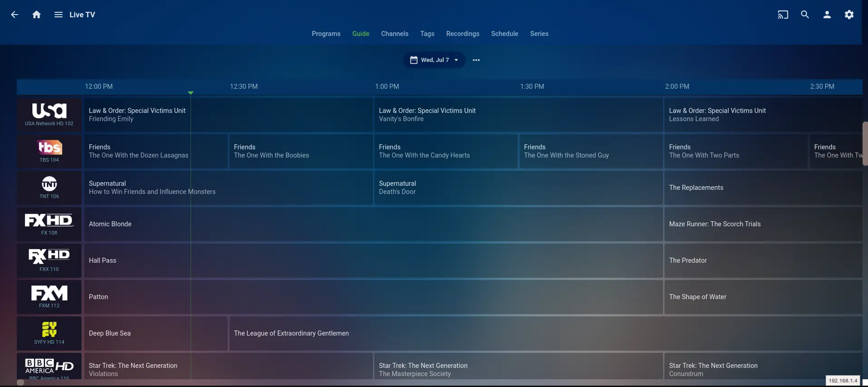Open Deep Blue Sea on SYFY
Image resolution: width=868 pixels, height=387 pixels.
156,334
